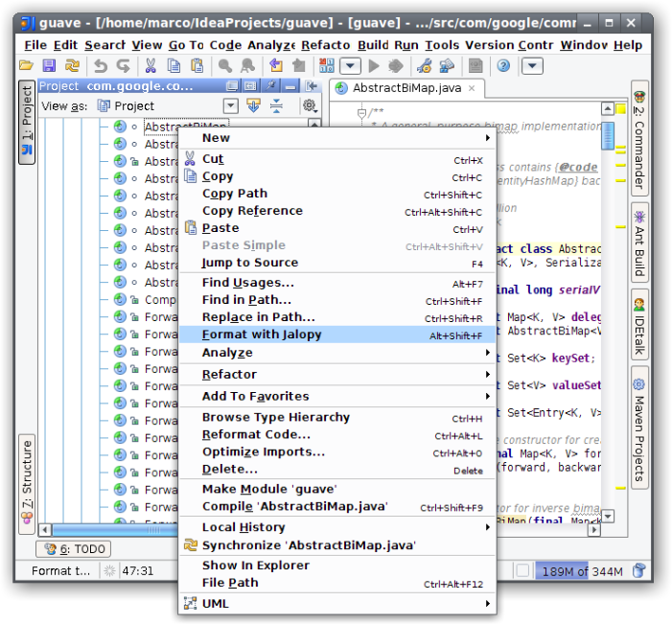672x624 pixels.
Task: Choose Reformat Code... from context menu
Action: [337, 435]
